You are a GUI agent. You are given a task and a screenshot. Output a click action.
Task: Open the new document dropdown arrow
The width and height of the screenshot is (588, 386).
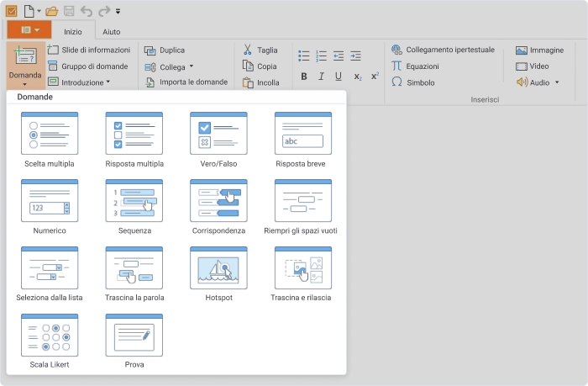pyautogui.click(x=39, y=11)
